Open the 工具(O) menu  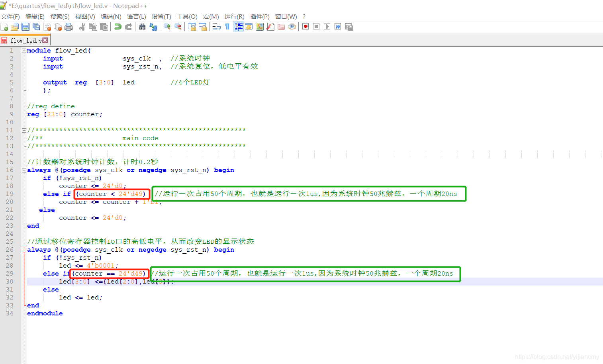tap(187, 16)
